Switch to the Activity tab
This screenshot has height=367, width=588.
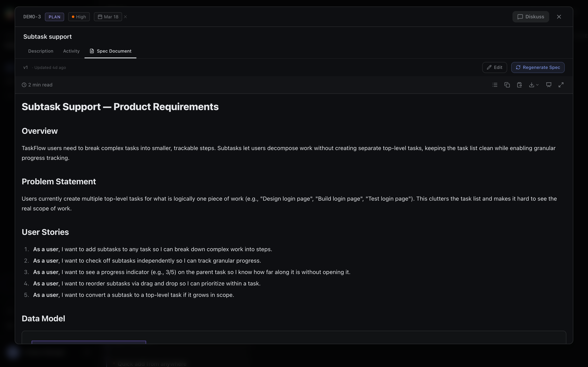tap(71, 51)
